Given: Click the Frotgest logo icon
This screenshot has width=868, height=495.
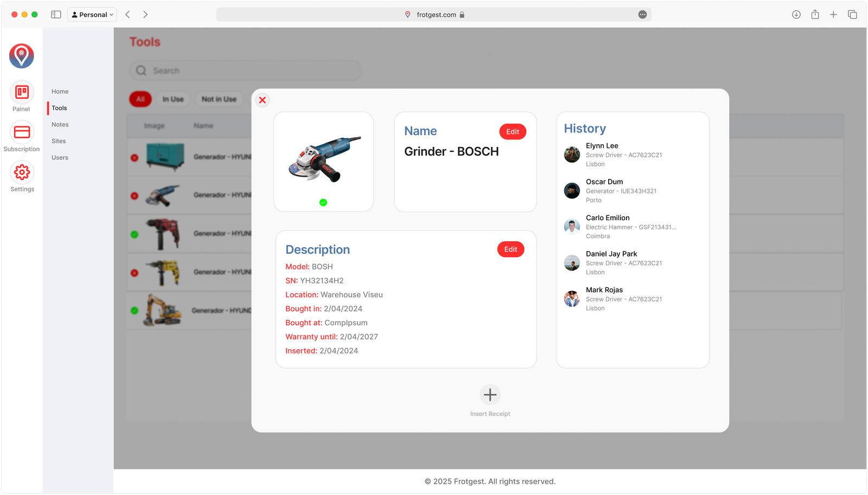Looking at the screenshot, I should [x=22, y=56].
